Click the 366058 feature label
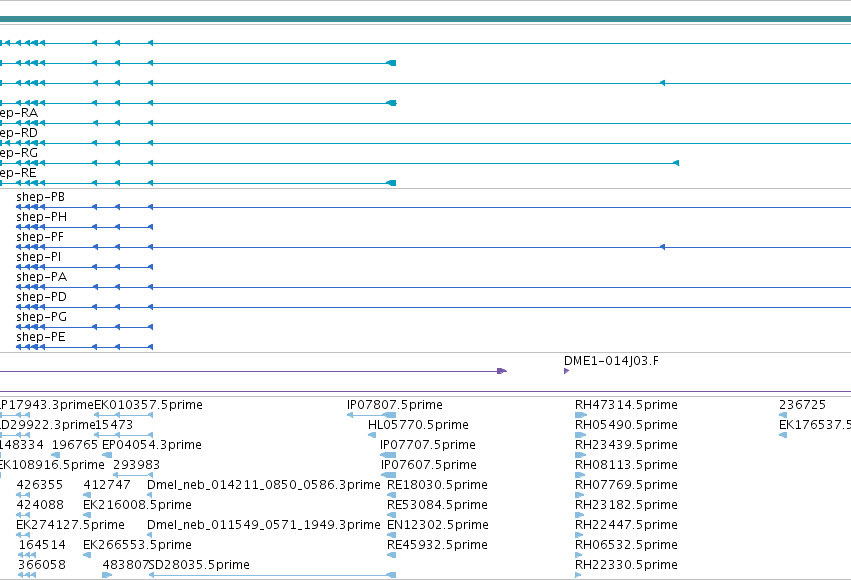Image resolution: width=851 pixels, height=580 pixels. pos(42,565)
